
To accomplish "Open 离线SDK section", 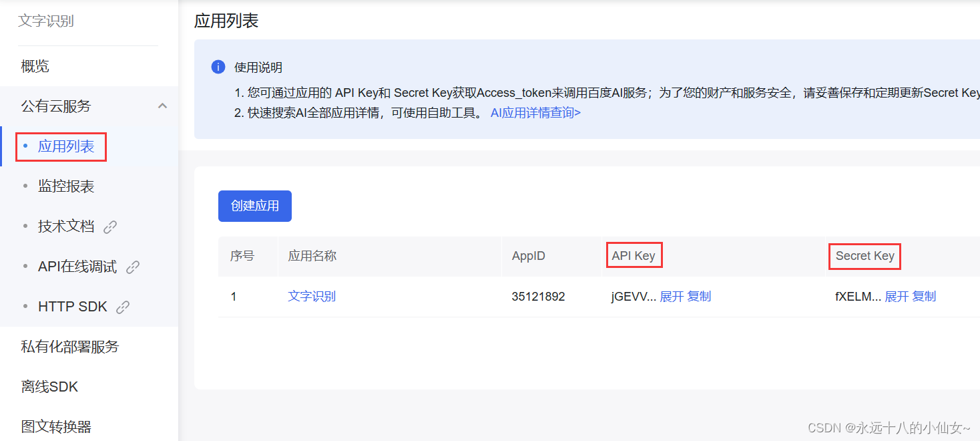I will [x=49, y=387].
